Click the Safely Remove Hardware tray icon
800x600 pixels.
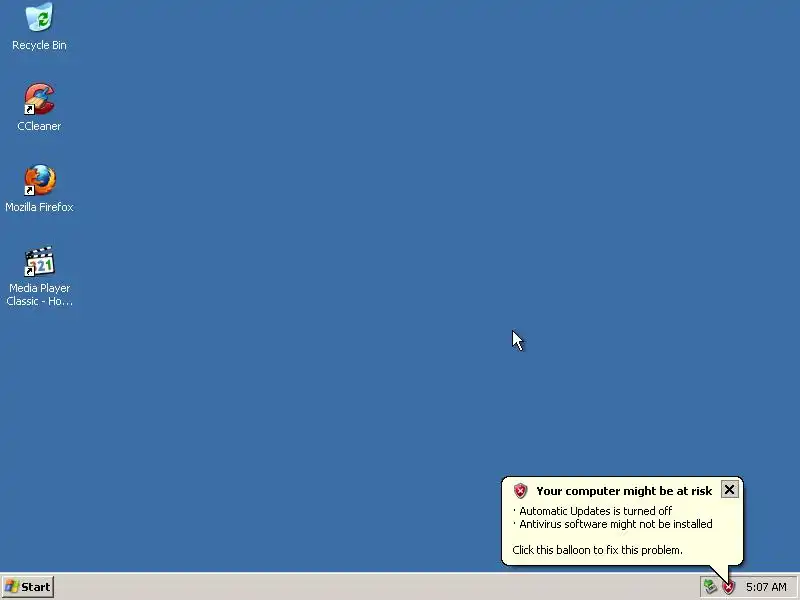(x=710, y=587)
